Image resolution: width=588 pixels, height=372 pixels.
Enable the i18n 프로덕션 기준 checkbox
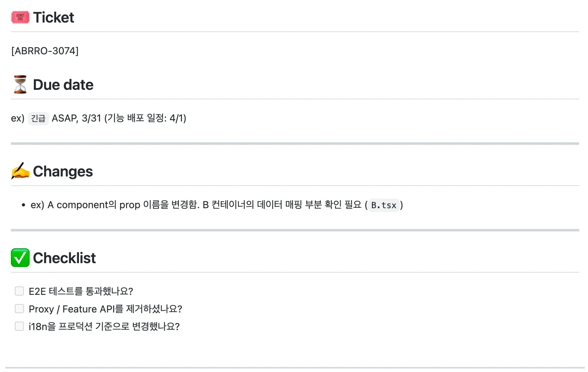coord(19,326)
